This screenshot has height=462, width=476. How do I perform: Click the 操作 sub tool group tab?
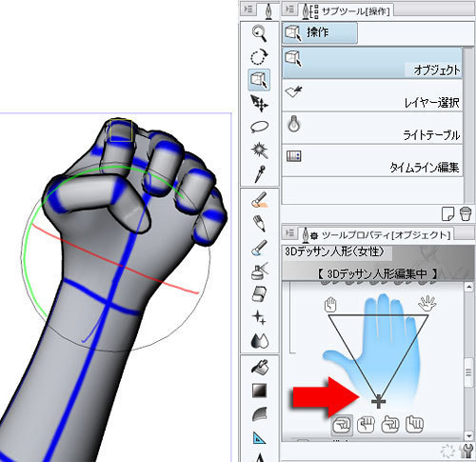point(320,32)
